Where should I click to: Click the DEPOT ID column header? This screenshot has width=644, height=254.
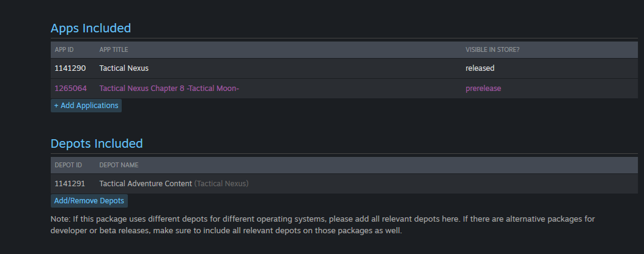pyautogui.click(x=68, y=165)
